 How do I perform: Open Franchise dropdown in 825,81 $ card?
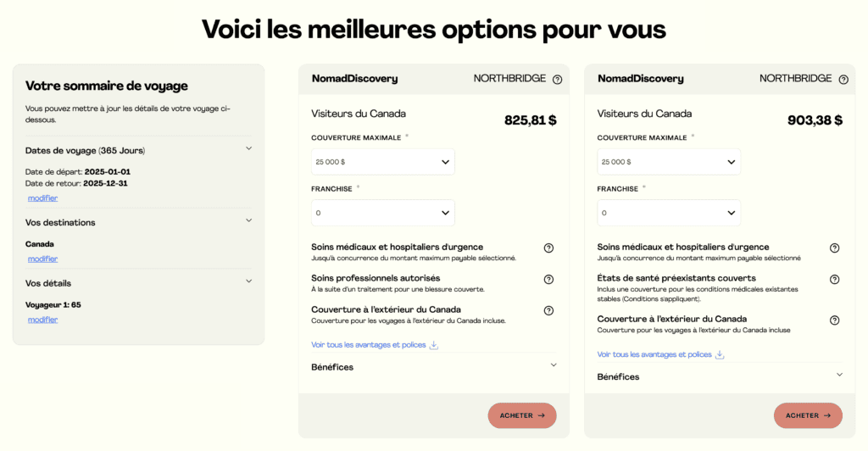click(382, 213)
